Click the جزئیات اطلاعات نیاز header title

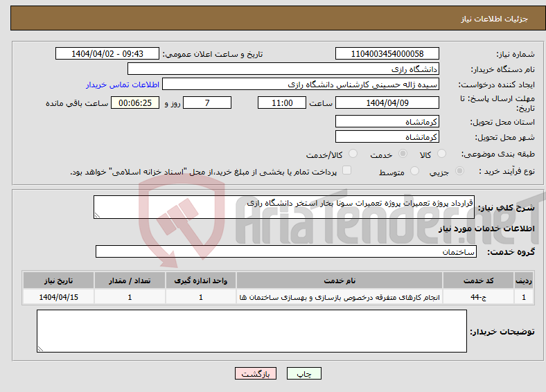click(x=495, y=19)
